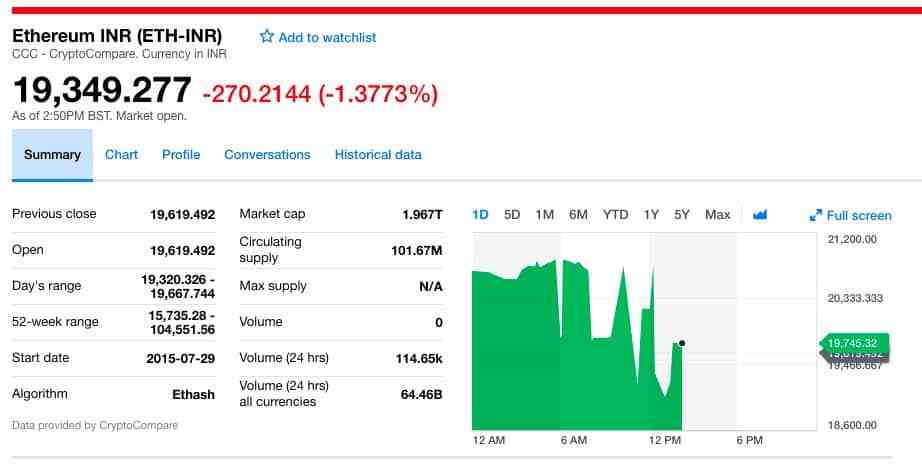
Task: Pick the YTD chart range
Action: [615, 215]
